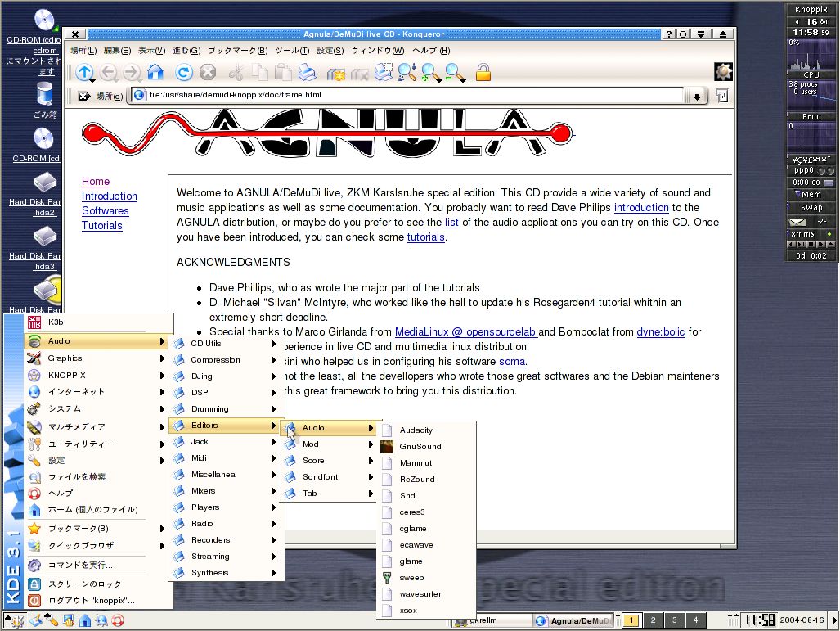Image resolution: width=840 pixels, height=631 pixels.
Task: Launch GnuSound from the Audio editors submenu
Action: 426,447
